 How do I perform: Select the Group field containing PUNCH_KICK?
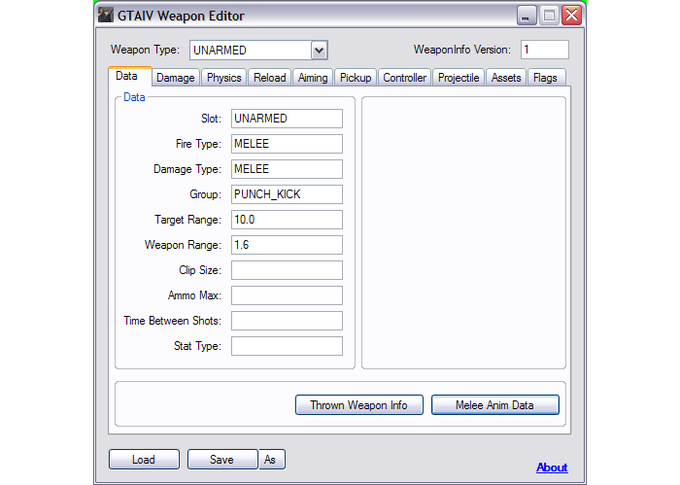tap(287, 194)
